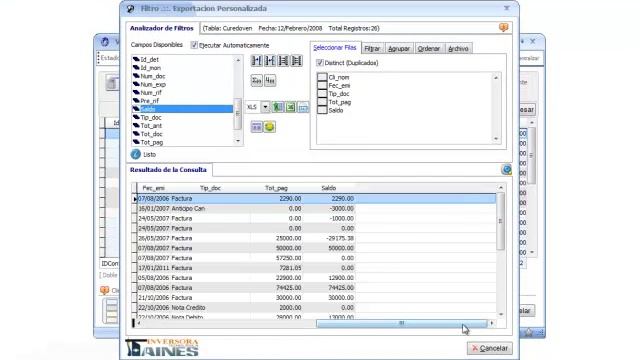Check the Cli_nom row checkbox
The width and height of the screenshot is (640, 360).
(x=322, y=77)
